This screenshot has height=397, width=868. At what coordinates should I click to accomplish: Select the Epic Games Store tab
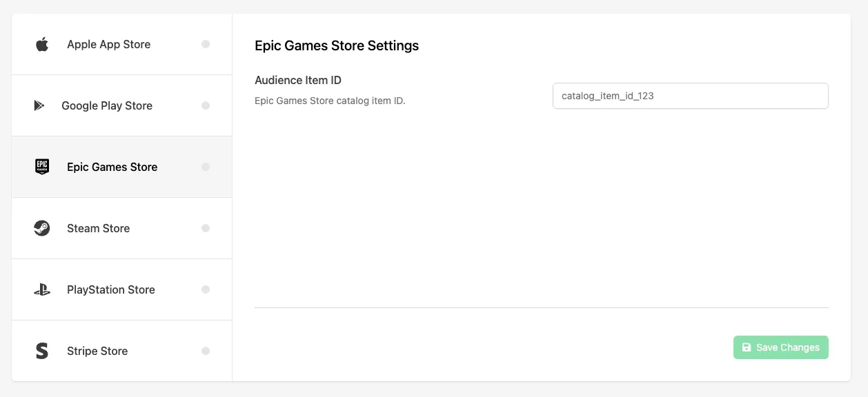[122, 167]
